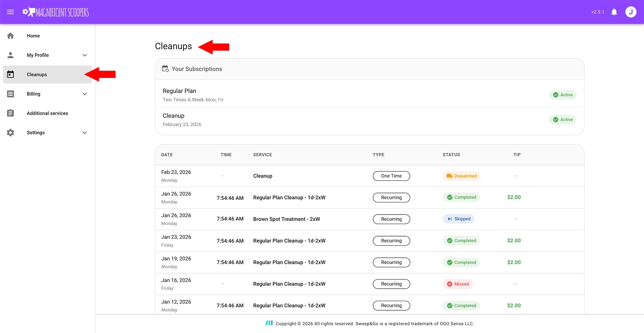Image resolution: width=644 pixels, height=333 pixels.
Task: Click the Home house icon
Action: tap(11, 36)
